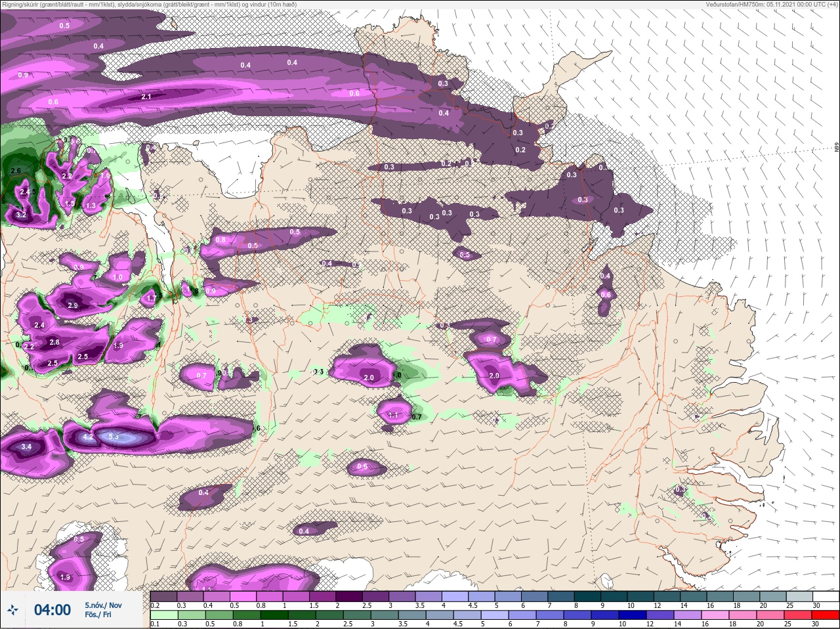This screenshot has height=629, width=840.
Task: Click the 5.3 precipitation value on the map
Action: (x=113, y=437)
